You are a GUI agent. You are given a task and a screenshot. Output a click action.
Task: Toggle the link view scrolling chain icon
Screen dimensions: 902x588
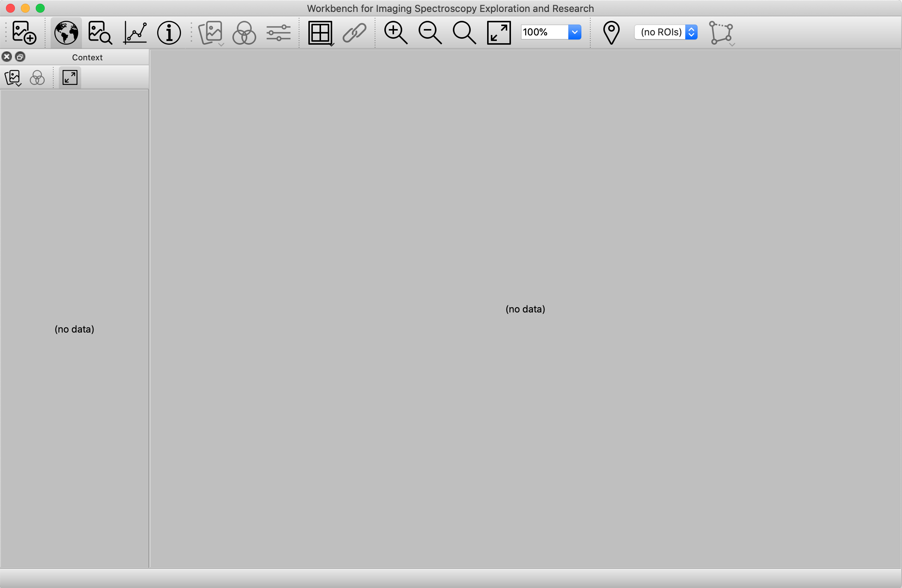355,32
